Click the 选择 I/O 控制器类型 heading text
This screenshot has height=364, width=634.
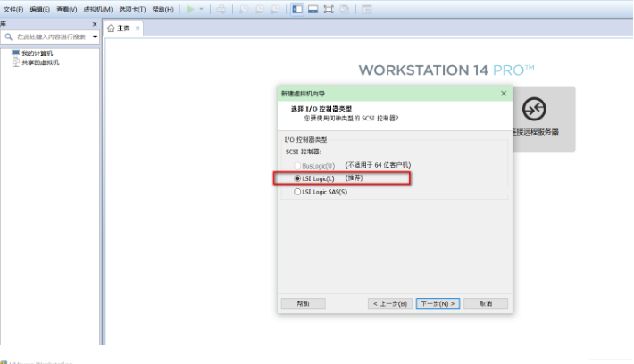tap(321, 109)
